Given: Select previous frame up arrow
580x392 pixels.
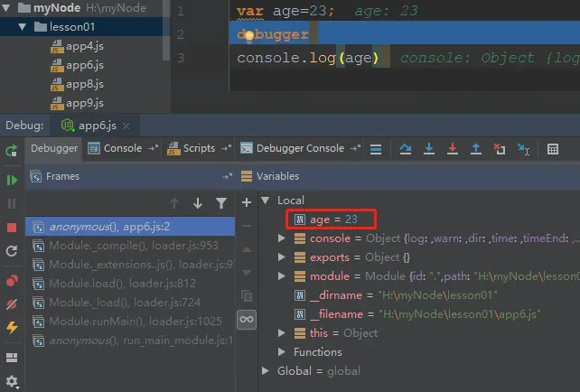Looking at the screenshot, I should (x=174, y=203).
